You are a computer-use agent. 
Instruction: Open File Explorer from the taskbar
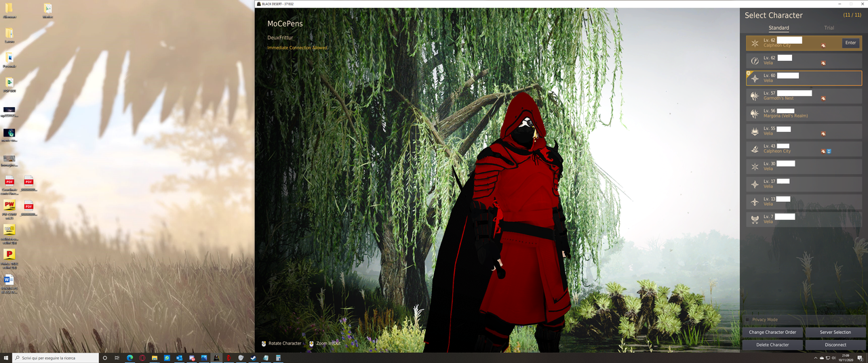tap(155, 358)
